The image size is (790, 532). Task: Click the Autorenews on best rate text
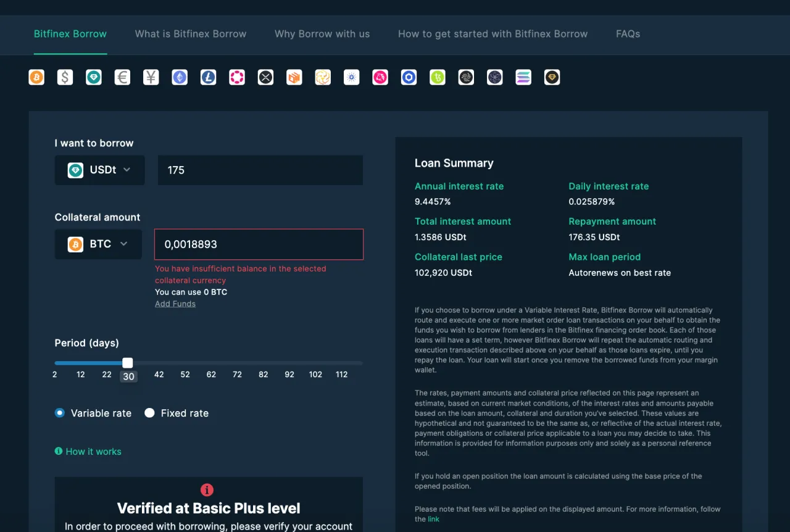[620, 272]
